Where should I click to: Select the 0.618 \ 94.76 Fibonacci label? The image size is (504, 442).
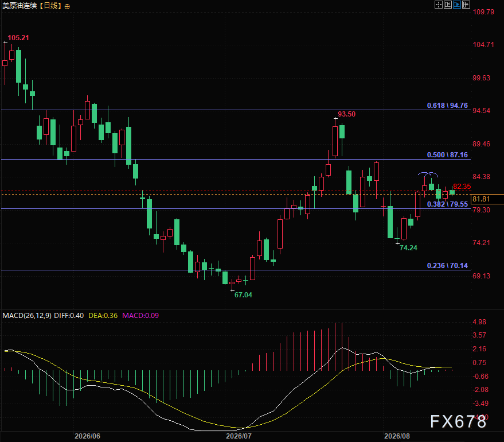click(447, 106)
